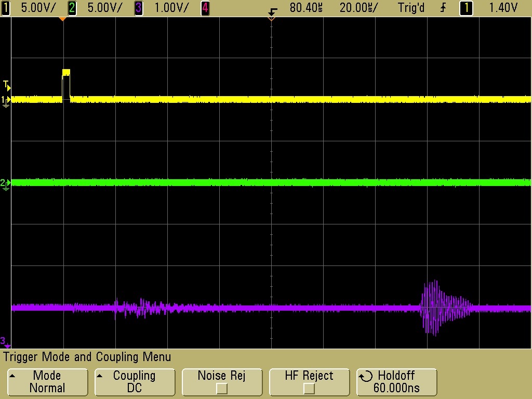532x399 pixels.
Task: Click the Trig'd status indicator
Action: (411, 8)
